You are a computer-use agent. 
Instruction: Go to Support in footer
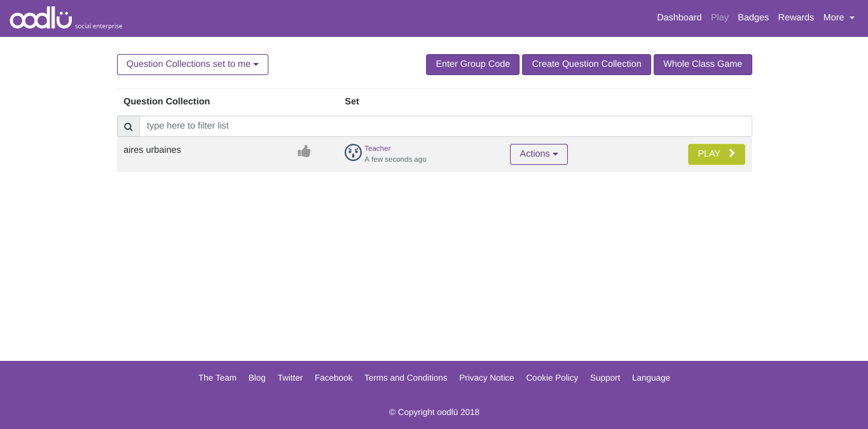(605, 378)
